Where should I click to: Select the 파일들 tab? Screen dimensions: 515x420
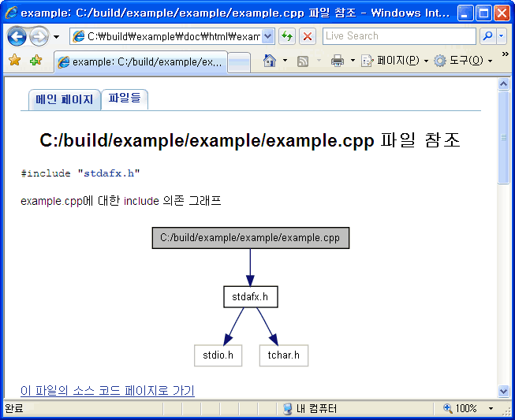[x=125, y=98]
